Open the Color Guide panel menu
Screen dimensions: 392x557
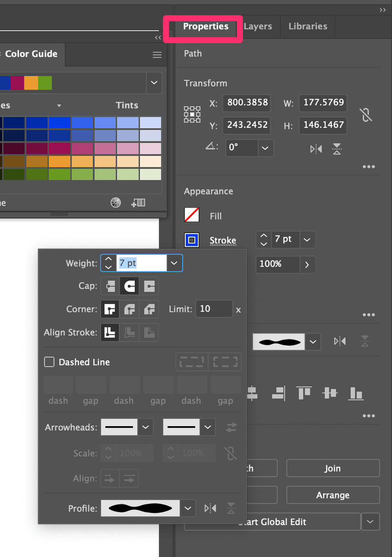pos(157,54)
